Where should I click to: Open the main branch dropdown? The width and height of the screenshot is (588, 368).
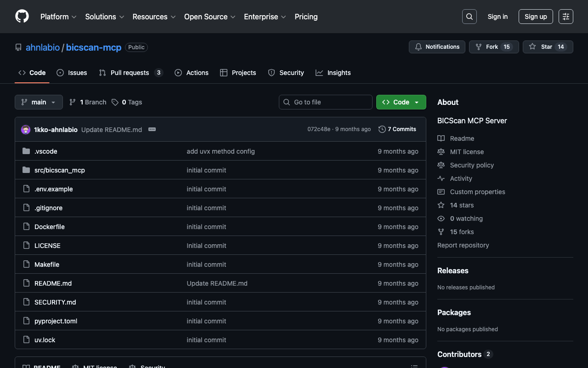click(x=39, y=102)
